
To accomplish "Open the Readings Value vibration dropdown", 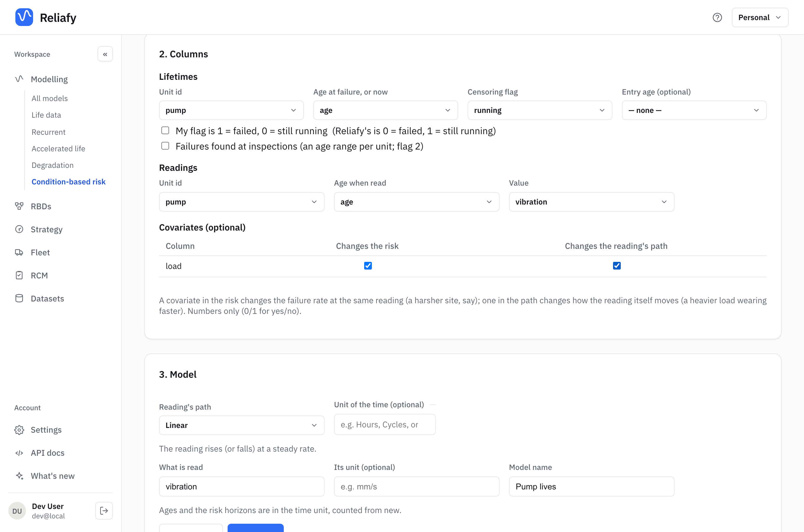I will (x=591, y=202).
